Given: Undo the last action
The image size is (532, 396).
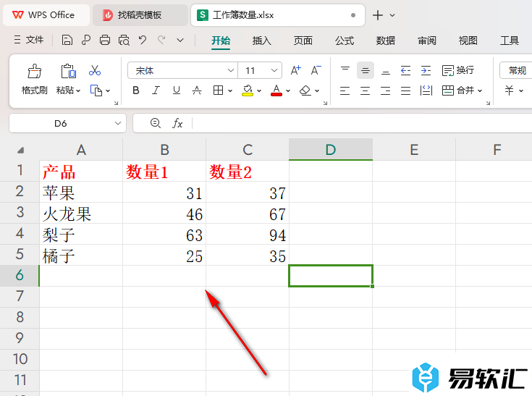Looking at the screenshot, I should pyautogui.click(x=143, y=41).
